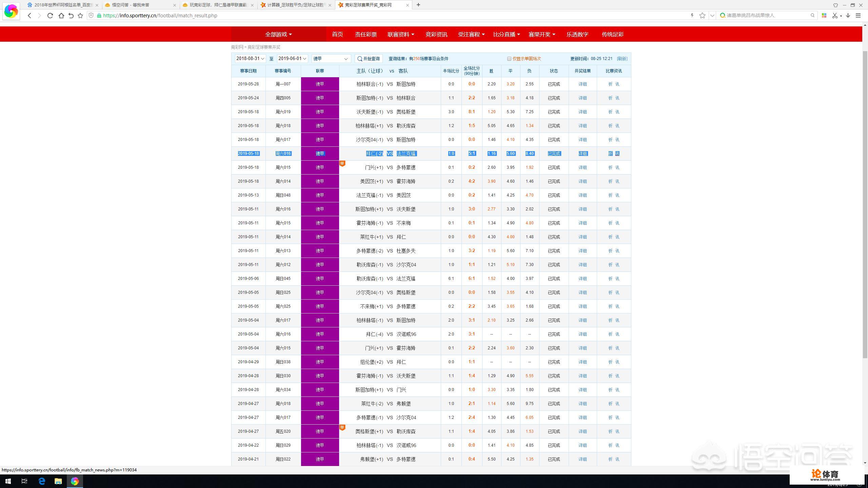This screenshot has width=868, height=488.
Task: Open a new tab with the plus button
Action: pyautogui.click(x=418, y=5)
